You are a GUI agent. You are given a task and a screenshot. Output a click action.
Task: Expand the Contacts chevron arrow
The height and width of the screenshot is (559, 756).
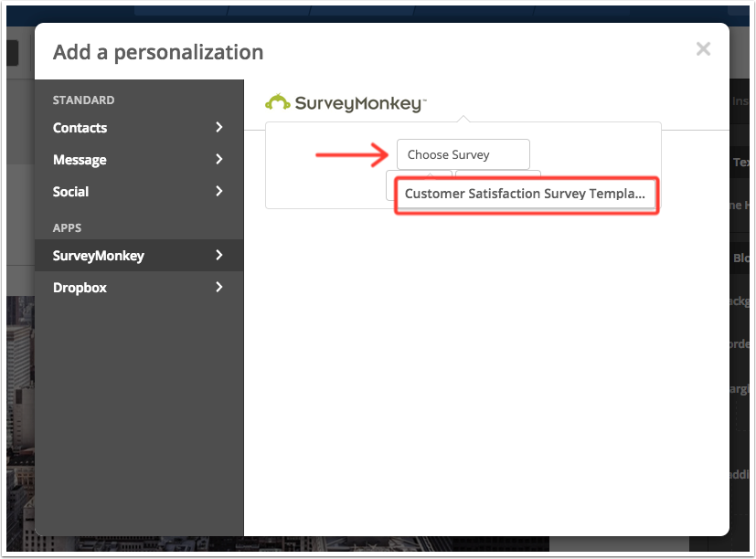218,127
